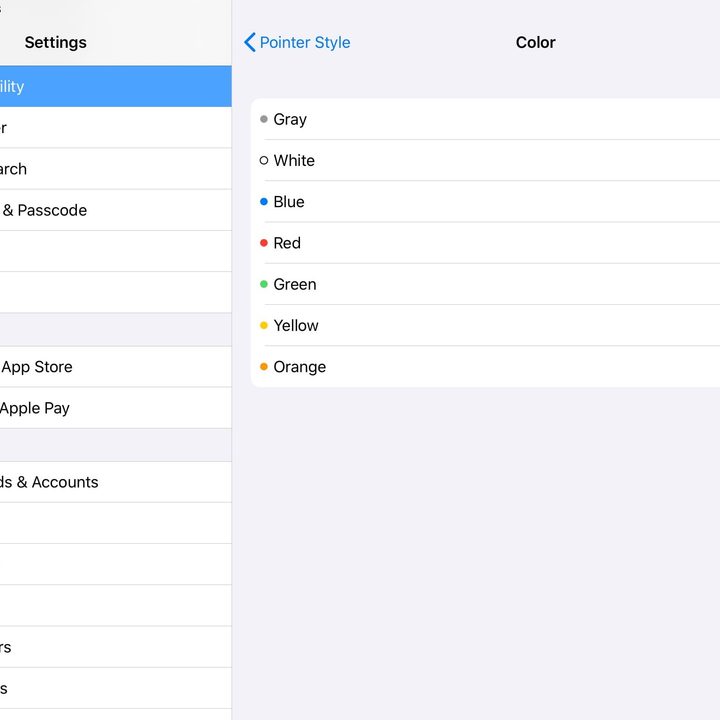Tap the back chevron arrow
Image resolution: width=720 pixels, height=720 pixels.
pyautogui.click(x=249, y=42)
